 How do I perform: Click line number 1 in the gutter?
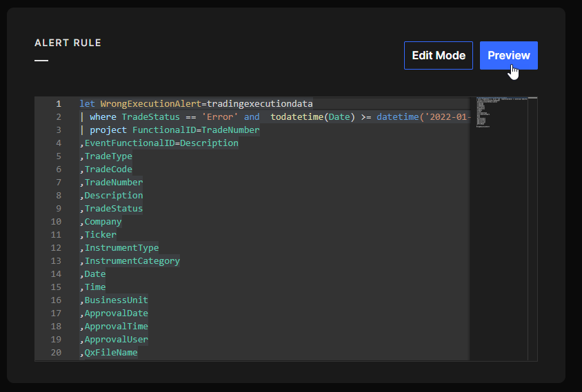click(x=59, y=104)
